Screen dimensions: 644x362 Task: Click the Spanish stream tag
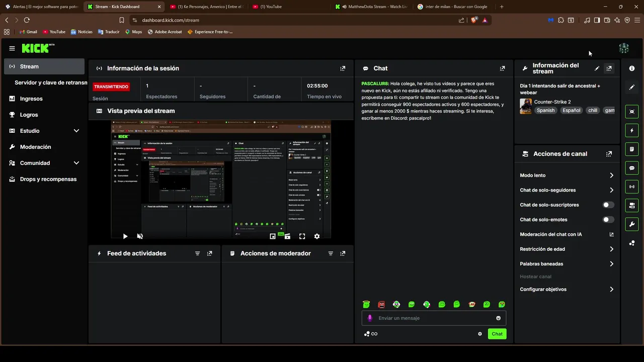[545, 110]
